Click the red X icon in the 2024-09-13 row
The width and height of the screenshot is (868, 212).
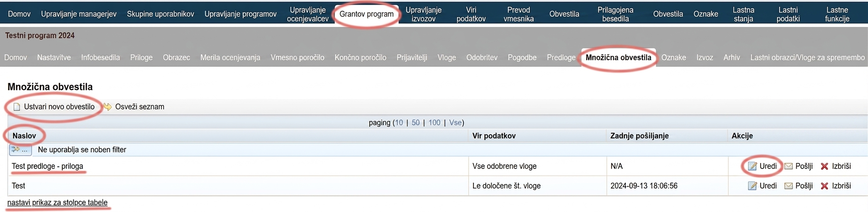coord(824,186)
